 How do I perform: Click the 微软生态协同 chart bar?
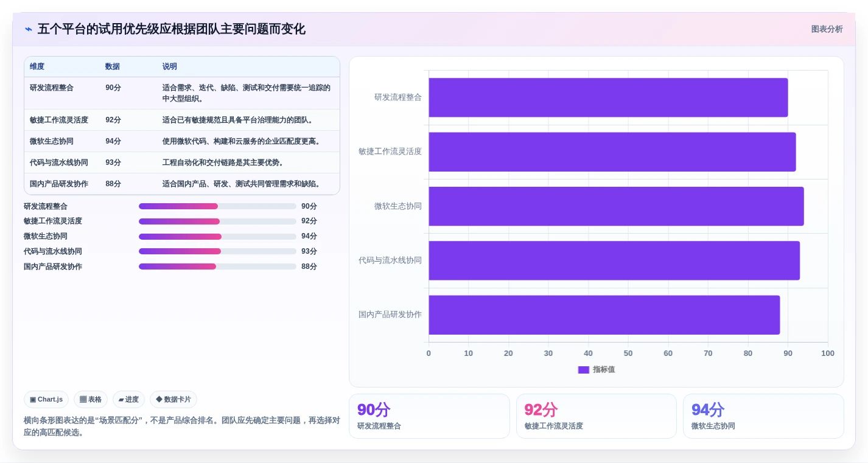[x=616, y=206]
